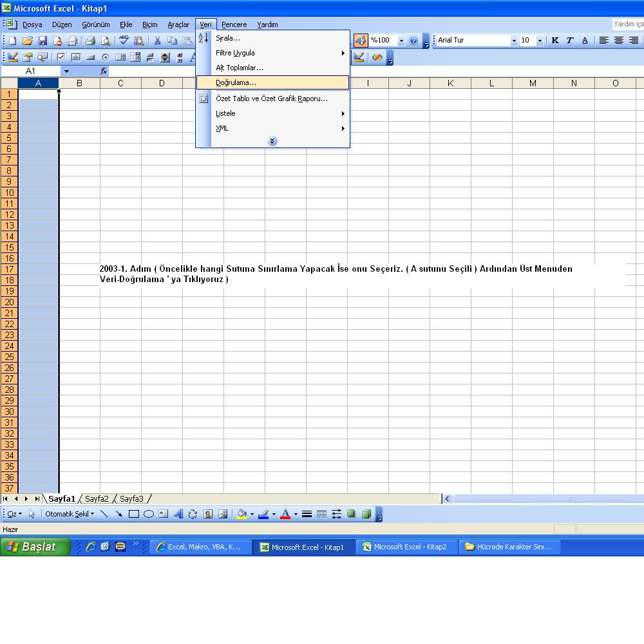Image resolution: width=644 pixels, height=644 pixels.
Task: Toggle Underline (A) formatting
Action: tap(585, 40)
